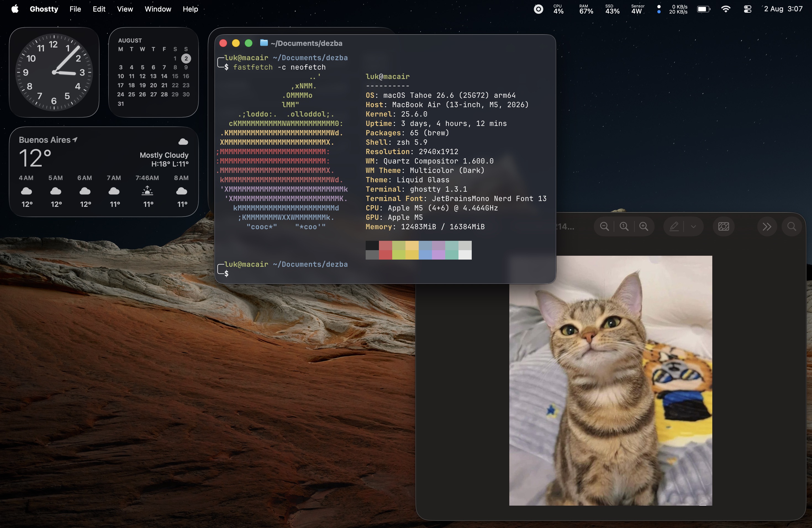812x528 pixels.
Task: Click the 'Kernel: 25.6.0' line
Action: (x=396, y=114)
